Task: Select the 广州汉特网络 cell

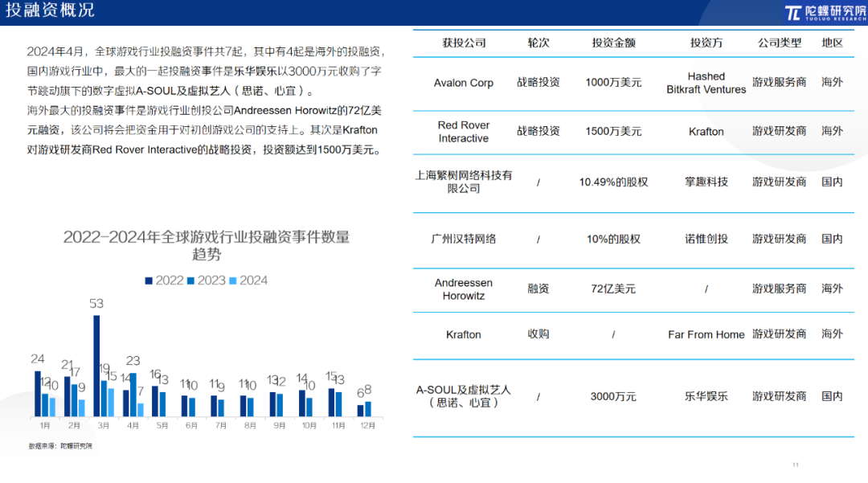Action: [x=464, y=239]
